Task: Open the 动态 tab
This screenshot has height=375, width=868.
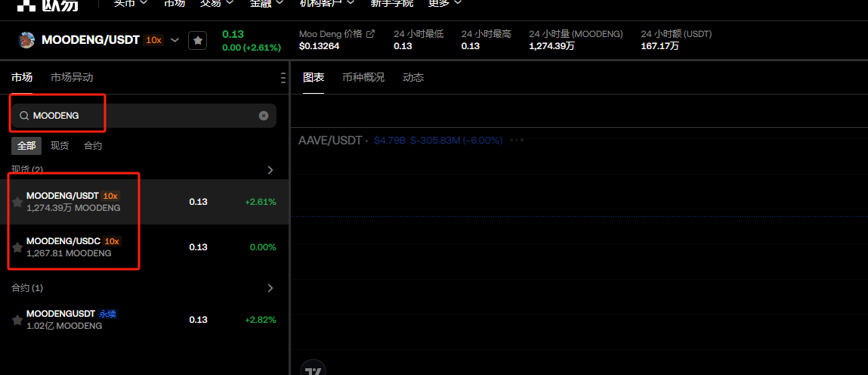Action: (413, 78)
